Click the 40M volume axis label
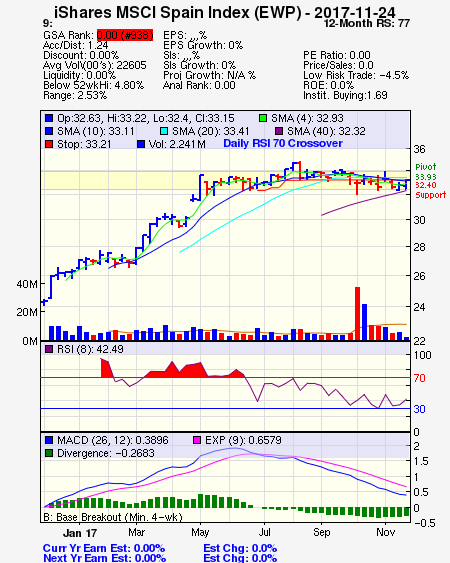The width and height of the screenshot is (450, 563). tap(27, 284)
